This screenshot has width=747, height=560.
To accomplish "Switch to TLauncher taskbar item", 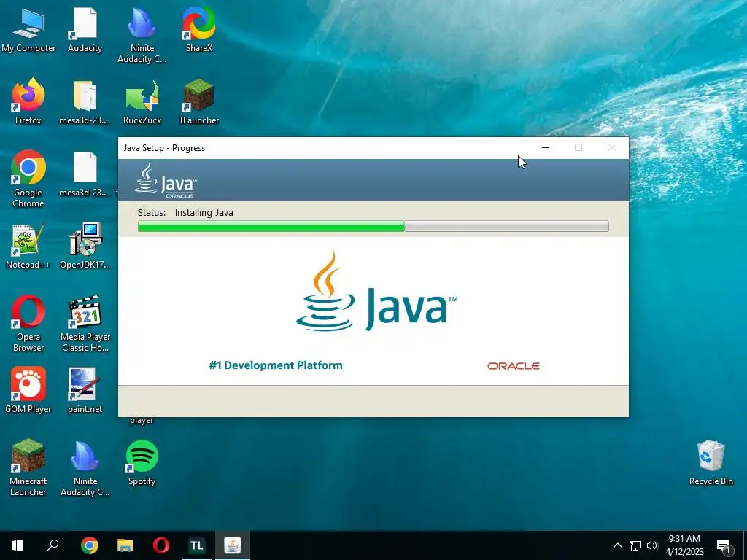I will point(197,545).
